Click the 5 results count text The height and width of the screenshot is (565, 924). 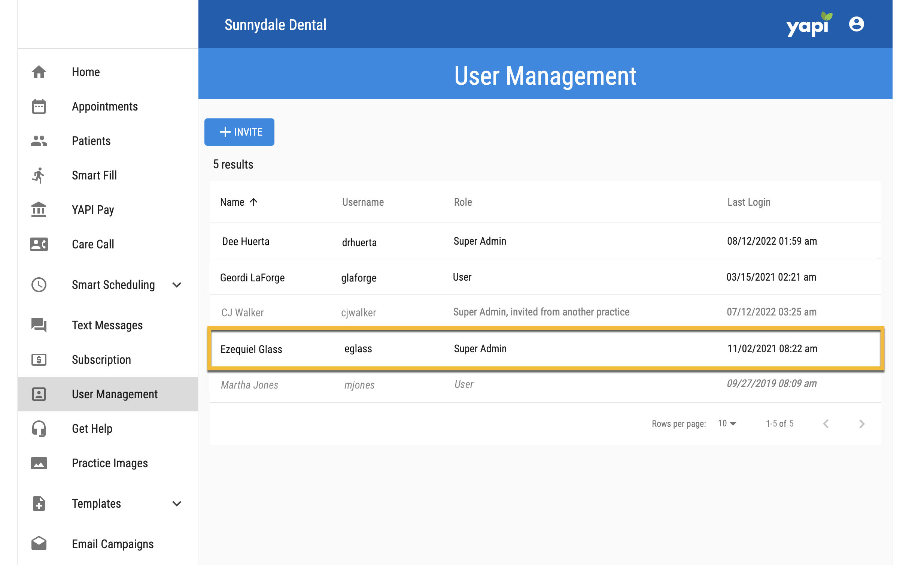coord(233,165)
